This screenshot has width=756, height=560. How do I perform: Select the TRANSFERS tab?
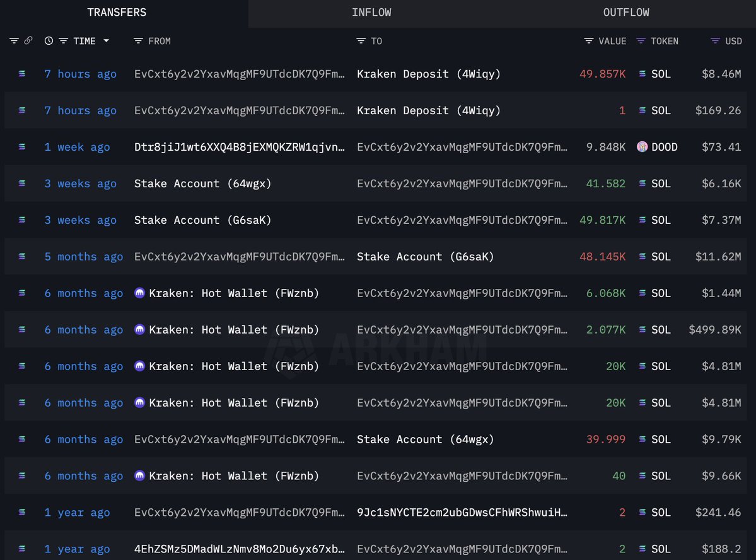click(117, 13)
